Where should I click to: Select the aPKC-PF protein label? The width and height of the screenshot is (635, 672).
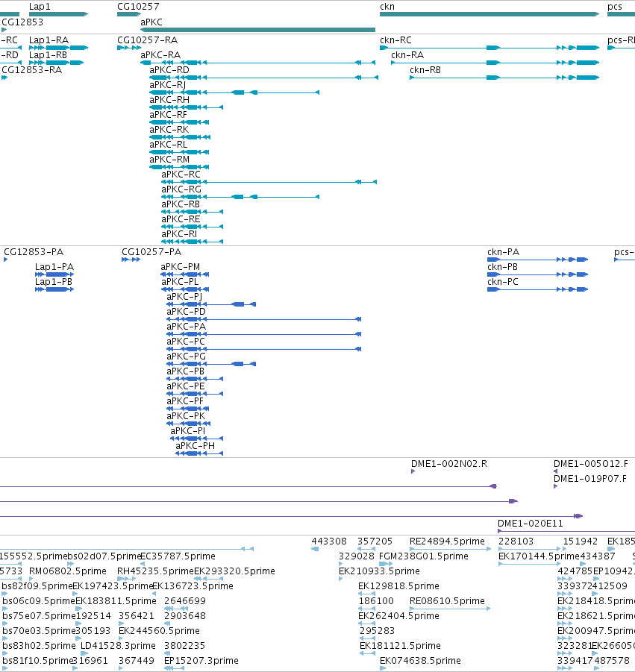(185, 401)
